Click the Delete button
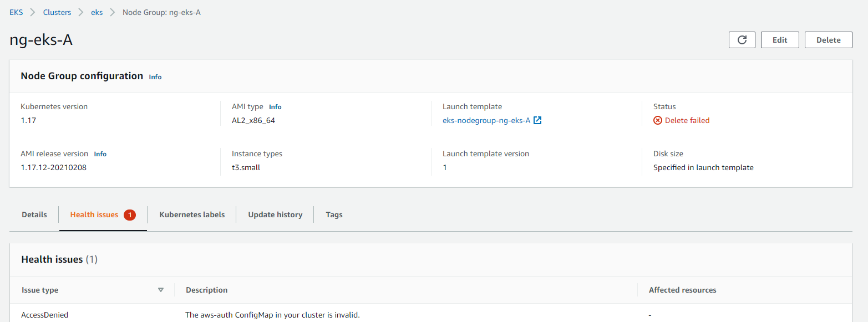The width and height of the screenshot is (868, 322). [828, 39]
